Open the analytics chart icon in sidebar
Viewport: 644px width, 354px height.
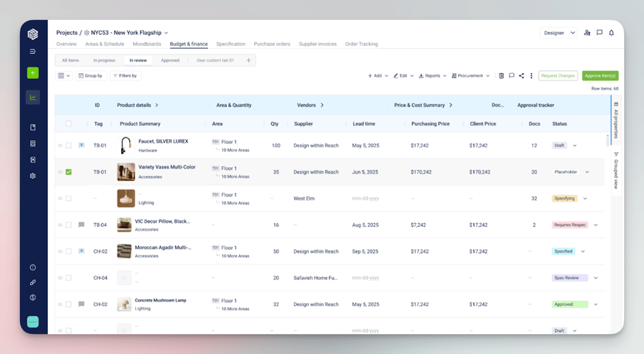[x=32, y=98]
